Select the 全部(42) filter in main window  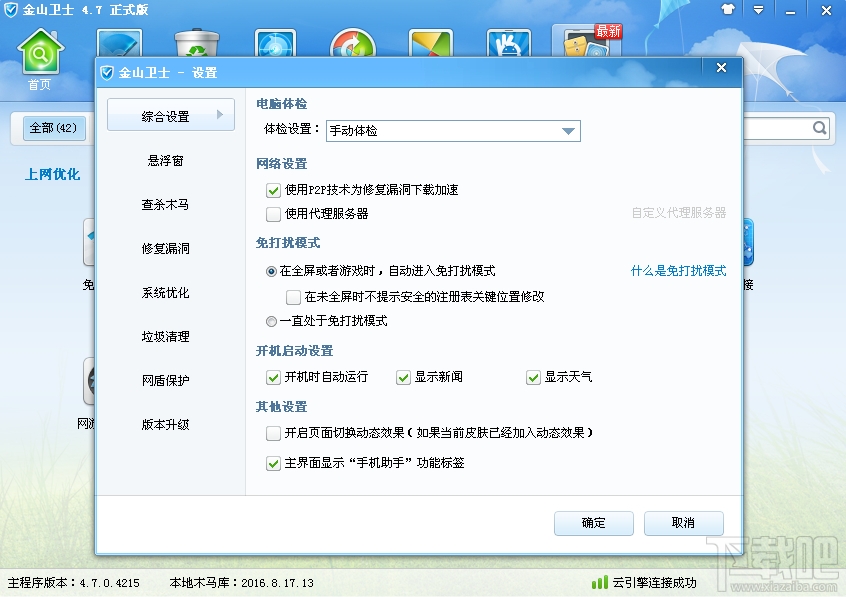coord(53,128)
